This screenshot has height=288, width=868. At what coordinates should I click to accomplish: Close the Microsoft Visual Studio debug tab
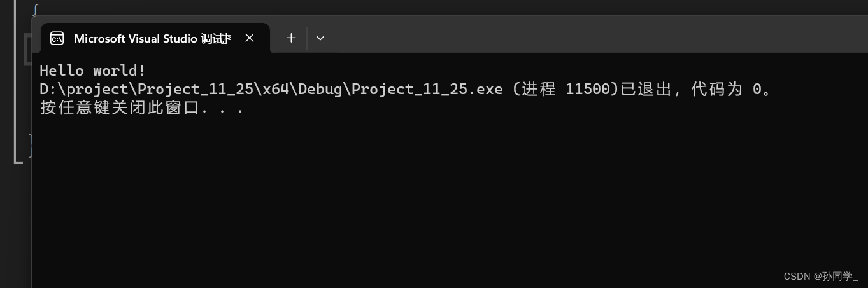pyautogui.click(x=250, y=38)
